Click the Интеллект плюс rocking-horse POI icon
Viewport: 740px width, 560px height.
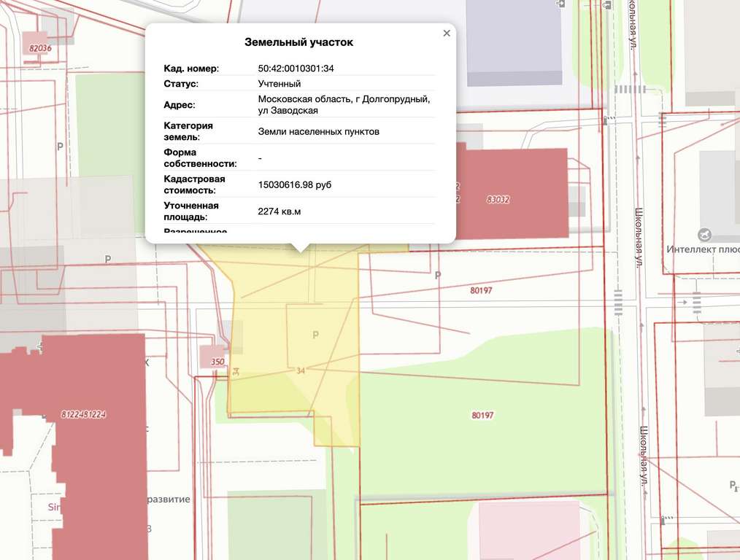[x=704, y=234]
